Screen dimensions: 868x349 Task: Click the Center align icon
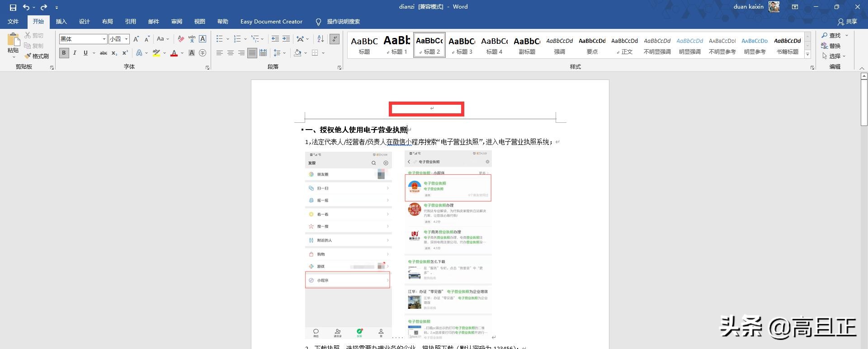(x=231, y=53)
